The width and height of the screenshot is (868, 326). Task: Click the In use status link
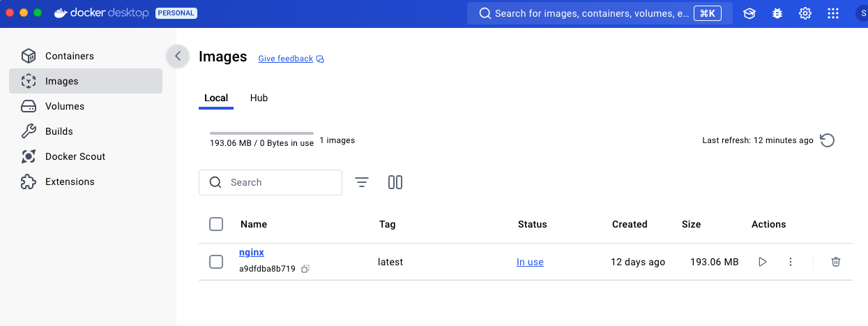point(530,262)
